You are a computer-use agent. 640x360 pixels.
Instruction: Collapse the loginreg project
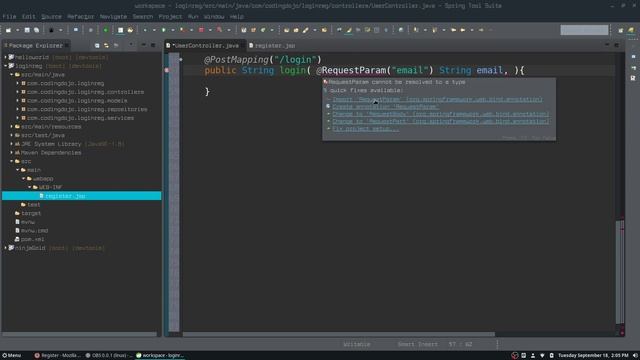point(5,66)
